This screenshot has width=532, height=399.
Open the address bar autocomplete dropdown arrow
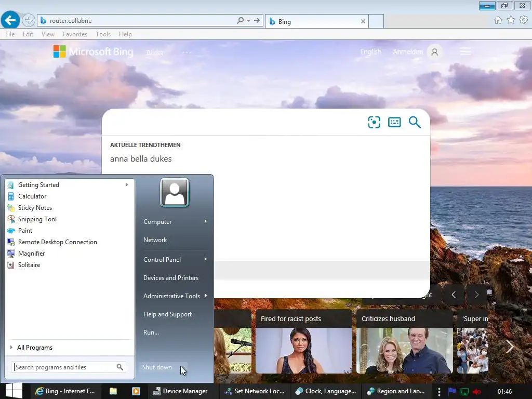tap(249, 21)
